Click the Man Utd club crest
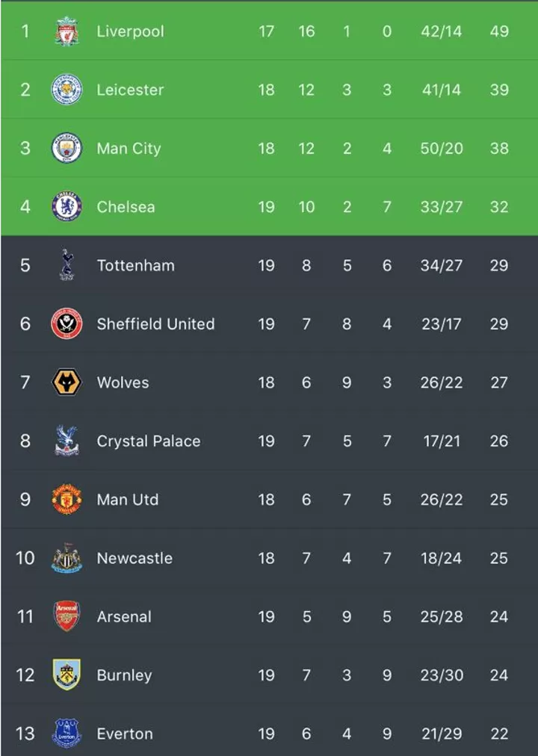Screen dimensions: 538x756 pos(67,499)
